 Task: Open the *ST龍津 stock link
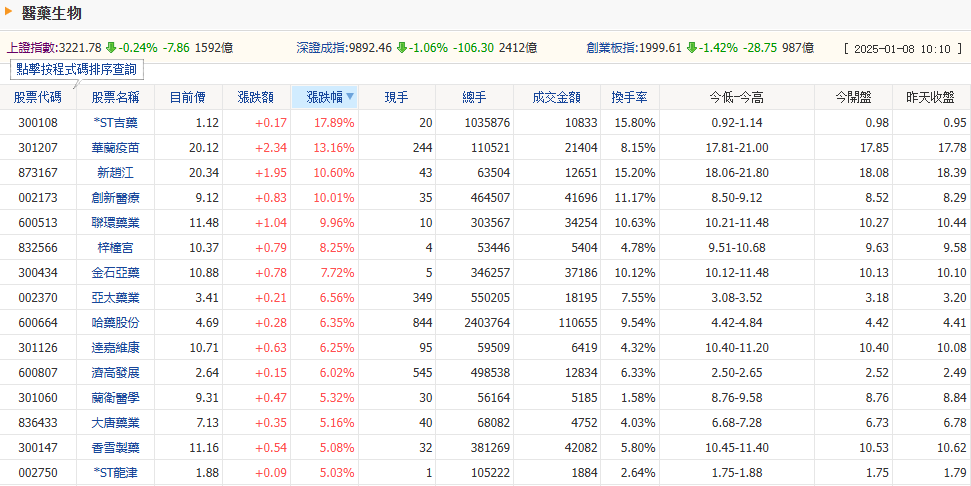click(x=115, y=472)
